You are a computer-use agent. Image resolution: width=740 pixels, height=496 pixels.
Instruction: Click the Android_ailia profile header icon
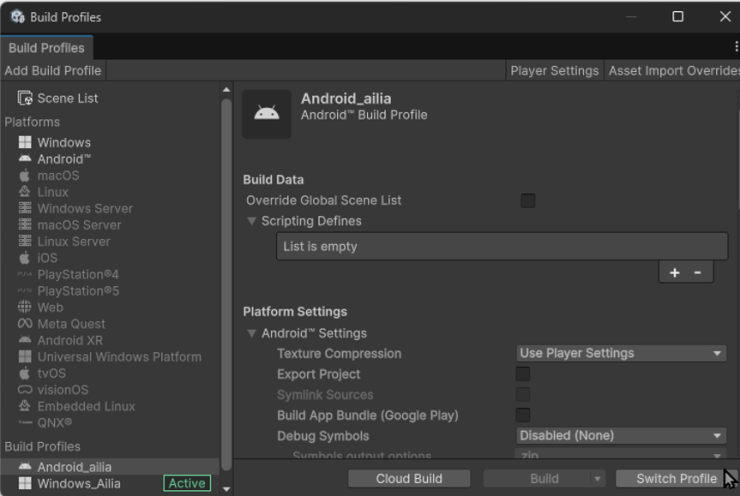click(267, 114)
